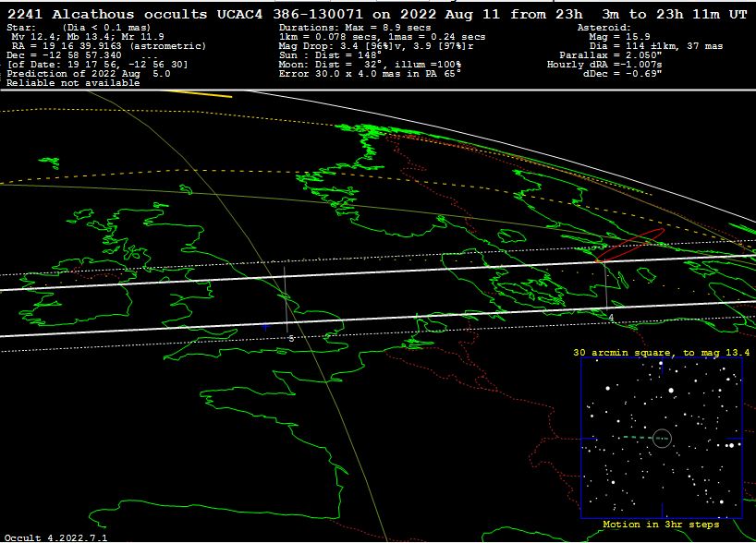Viewport: 756px width, 543px height.
Task: Click the green asteroid motion track in the star chart
Action: coord(628,438)
